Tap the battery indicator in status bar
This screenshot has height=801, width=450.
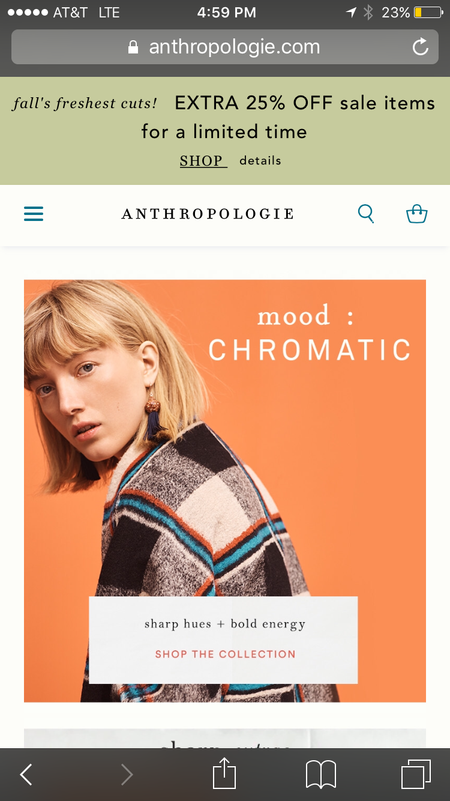pos(428,12)
